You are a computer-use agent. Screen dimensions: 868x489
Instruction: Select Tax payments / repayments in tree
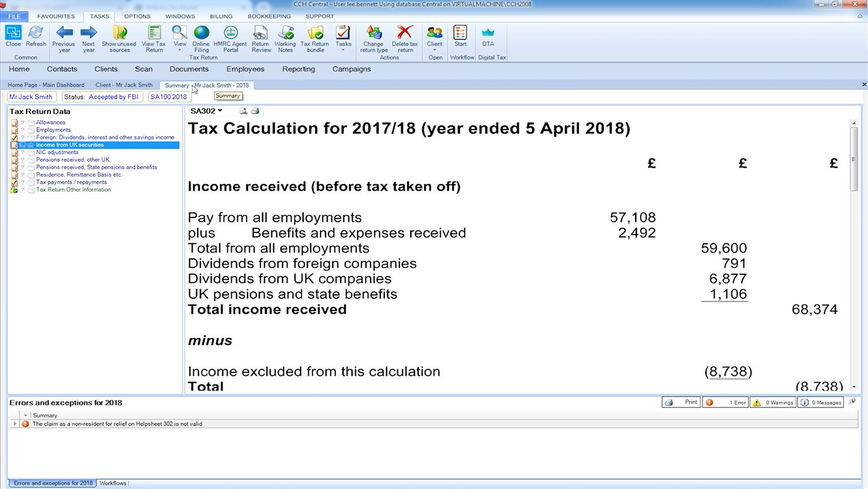(x=71, y=183)
